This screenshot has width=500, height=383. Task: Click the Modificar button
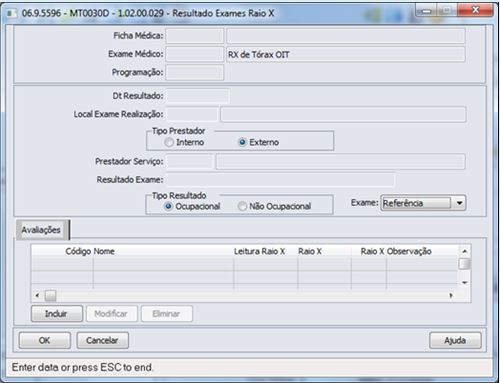pyautogui.click(x=111, y=314)
